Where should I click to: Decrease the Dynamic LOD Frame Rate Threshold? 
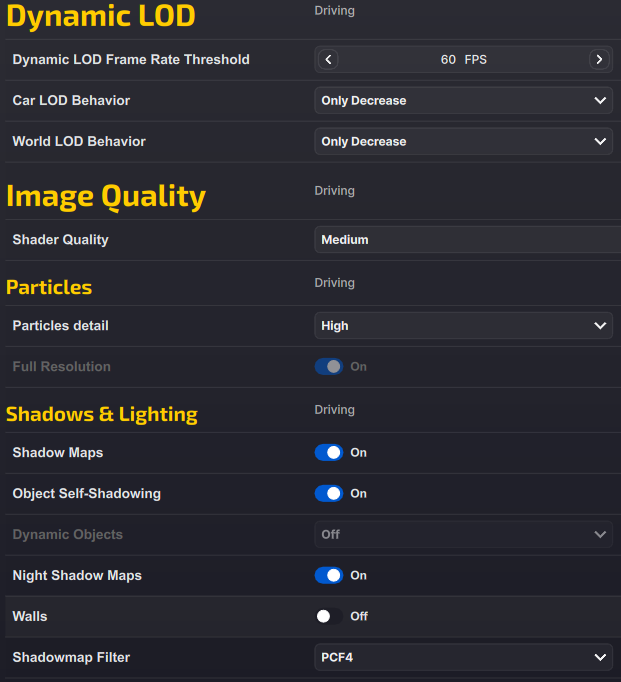329,60
